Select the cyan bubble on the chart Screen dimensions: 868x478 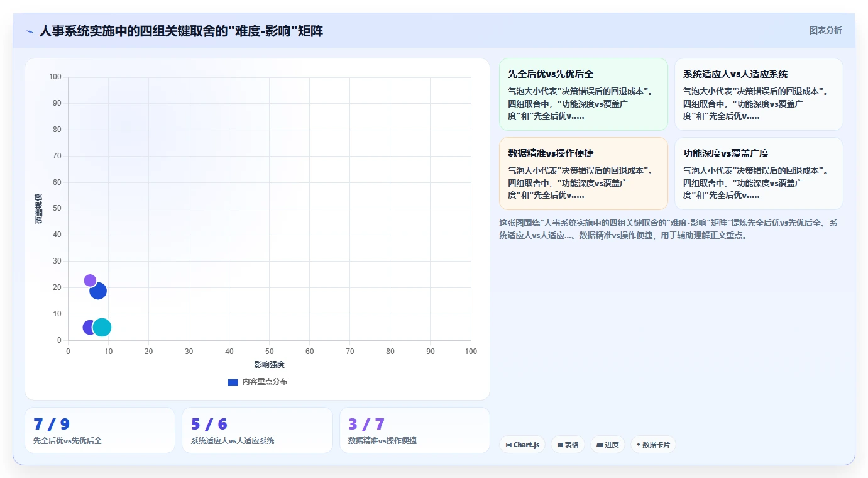pyautogui.click(x=102, y=327)
